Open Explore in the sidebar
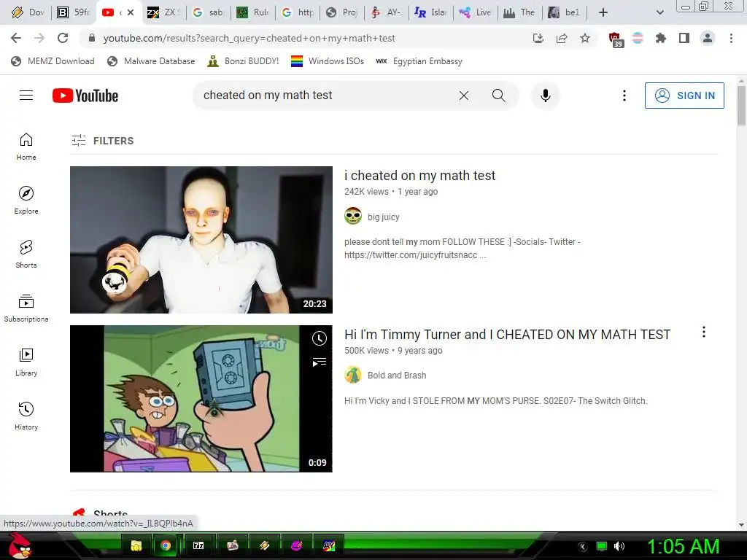Viewport: 747px width, 560px height. [26, 200]
